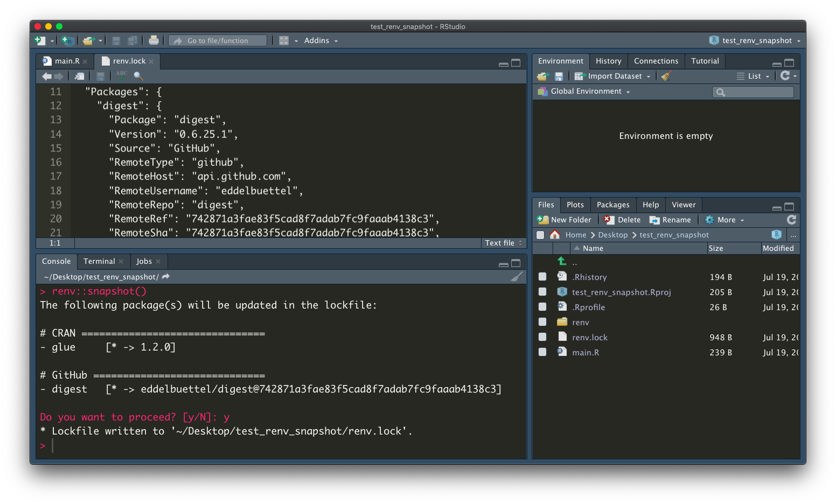Expand the Import Dataset dropdown
This screenshot has width=836, height=504.
pyautogui.click(x=613, y=76)
